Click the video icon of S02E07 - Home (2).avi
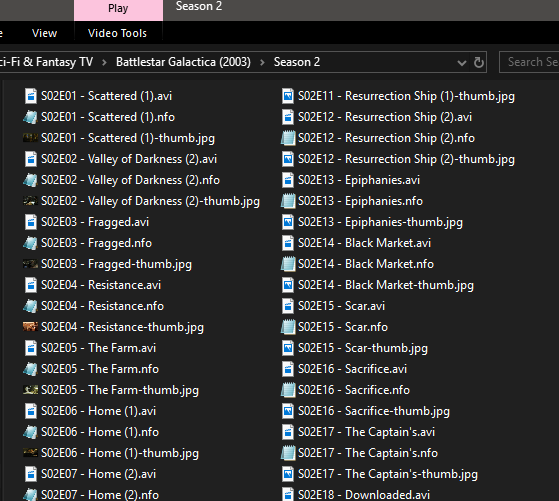559x501 pixels. tap(31, 474)
